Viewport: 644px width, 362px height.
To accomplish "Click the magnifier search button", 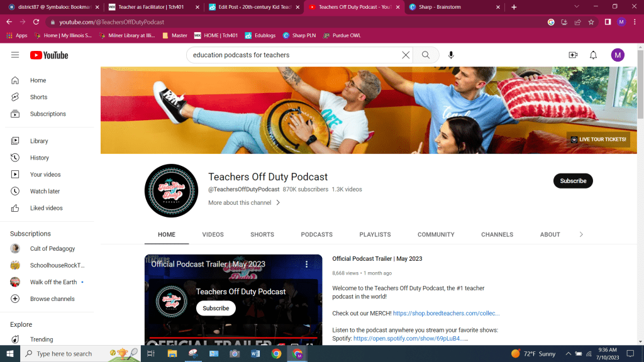I will point(426,55).
